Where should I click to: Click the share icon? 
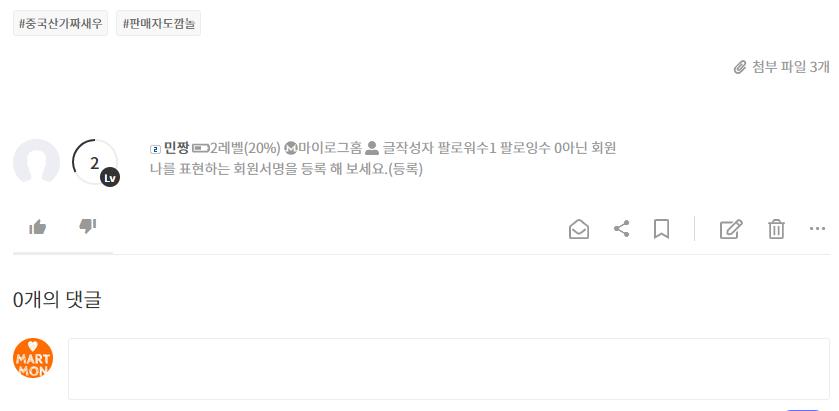621,229
